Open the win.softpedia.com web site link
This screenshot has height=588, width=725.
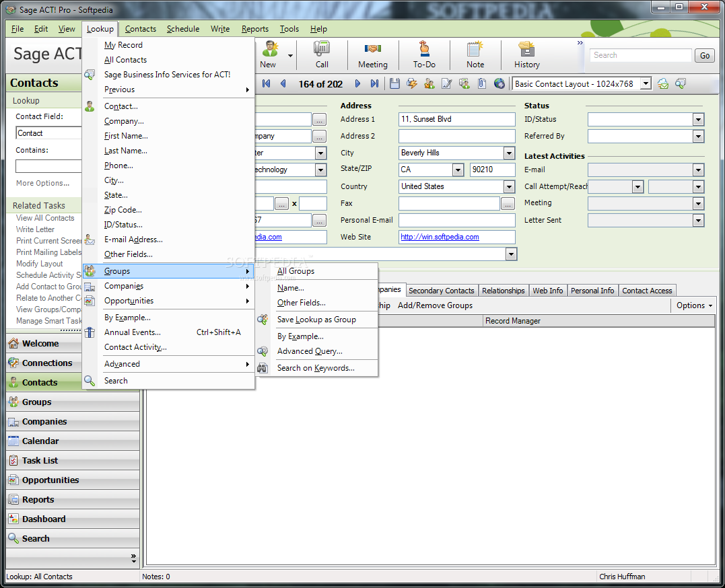pyautogui.click(x=440, y=237)
